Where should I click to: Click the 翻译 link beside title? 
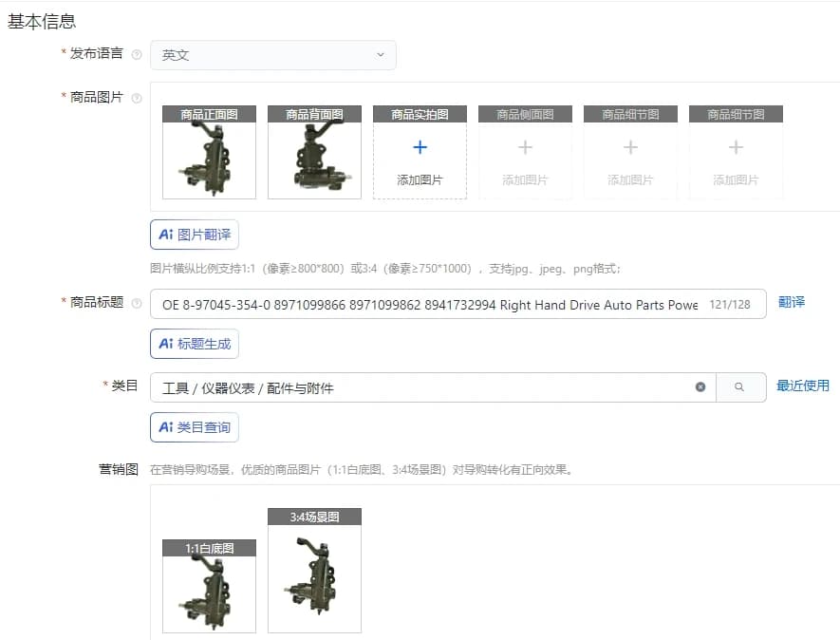click(x=792, y=302)
